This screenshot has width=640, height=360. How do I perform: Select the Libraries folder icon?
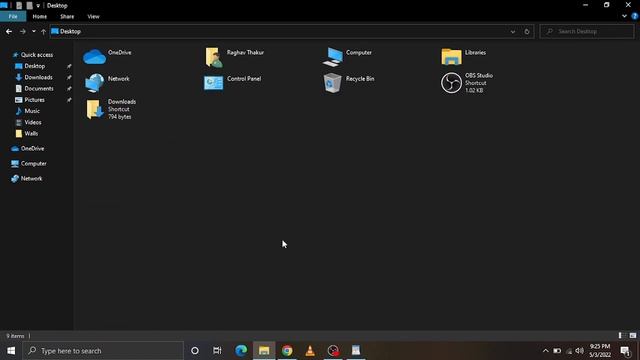click(x=451, y=57)
